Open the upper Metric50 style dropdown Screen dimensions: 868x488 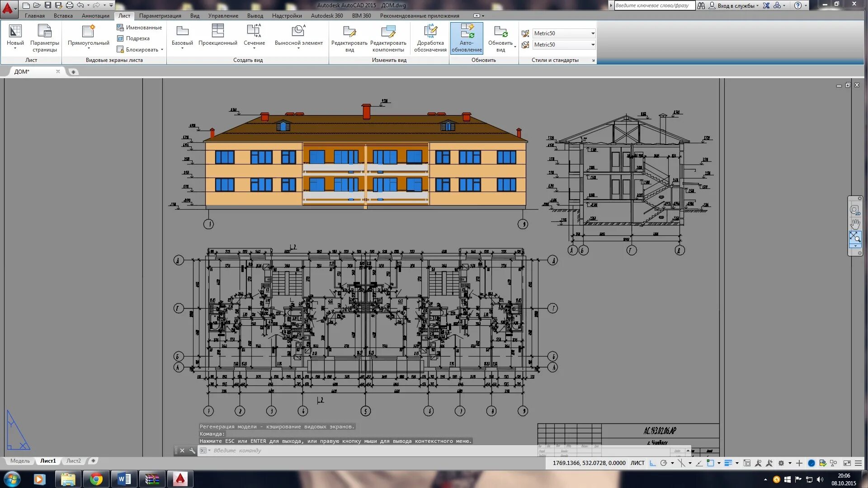pyautogui.click(x=593, y=33)
